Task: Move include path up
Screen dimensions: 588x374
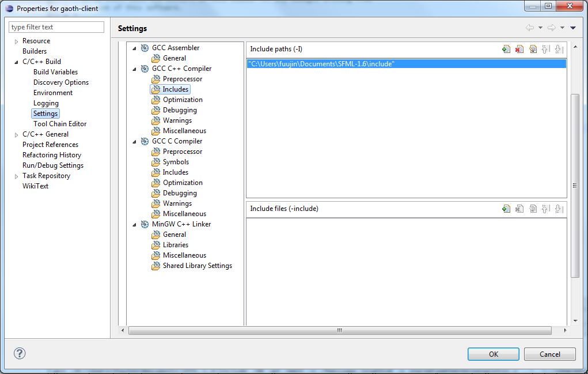Action: 546,49
